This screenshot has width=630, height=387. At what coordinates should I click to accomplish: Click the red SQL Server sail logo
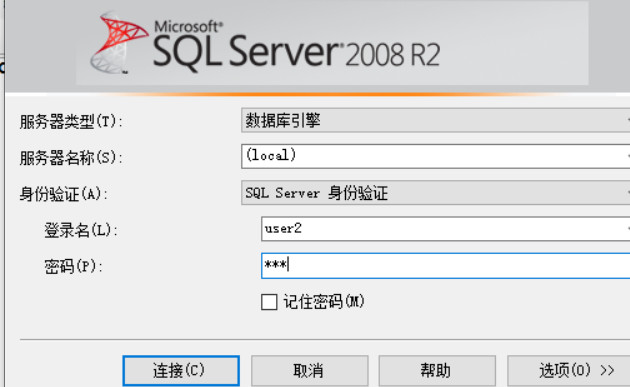[x=119, y=43]
